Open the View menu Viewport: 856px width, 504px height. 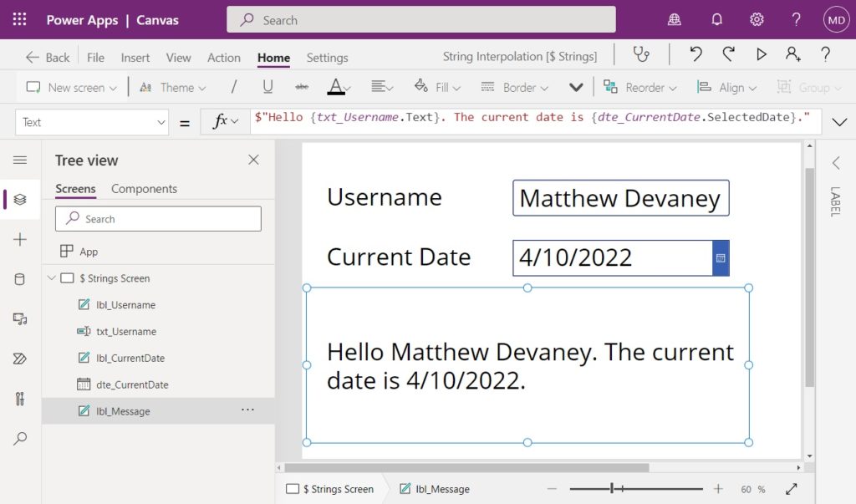178,58
